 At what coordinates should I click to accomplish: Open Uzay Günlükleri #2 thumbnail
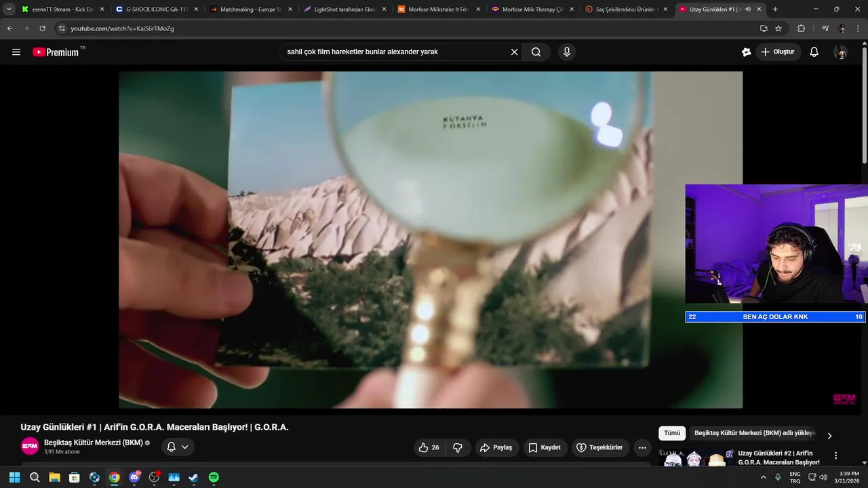[x=696, y=457]
